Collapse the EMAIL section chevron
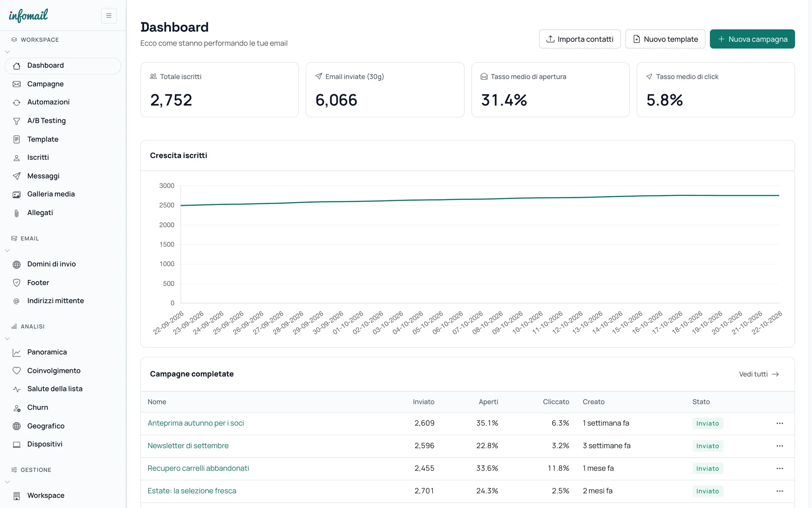 click(7, 251)
